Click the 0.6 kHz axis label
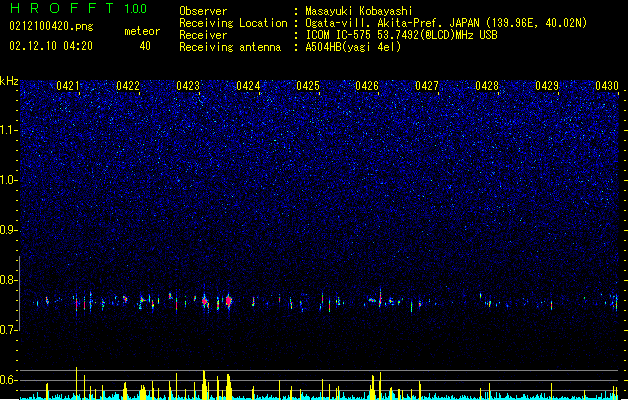629x400 pixels. click(9, 380)
